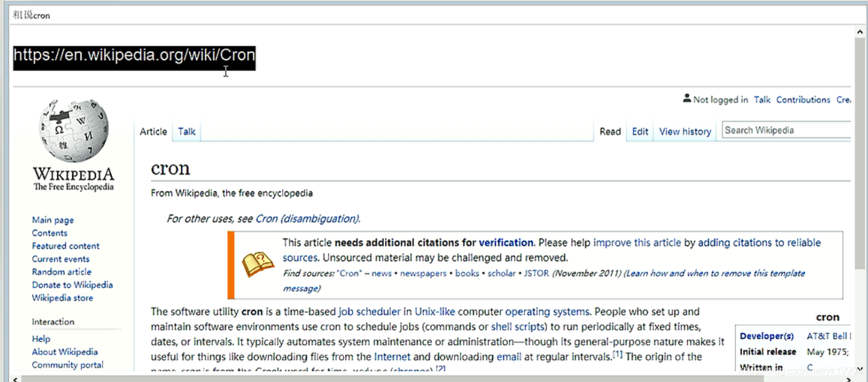
Task: Click the Wikipedia globe logo
Action: tap(74, 131)
